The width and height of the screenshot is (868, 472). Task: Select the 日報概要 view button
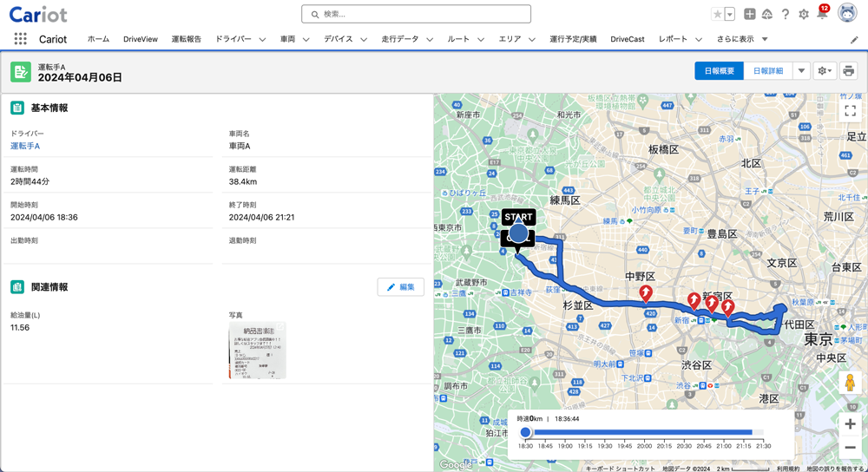click(x=719, y=71)
